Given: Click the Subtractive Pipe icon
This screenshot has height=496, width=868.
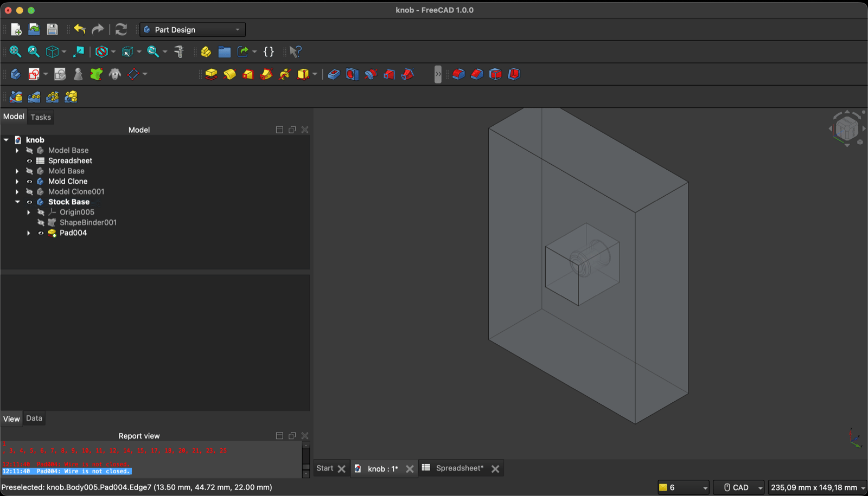Looking at the screenshot, I should click(408, 74).
